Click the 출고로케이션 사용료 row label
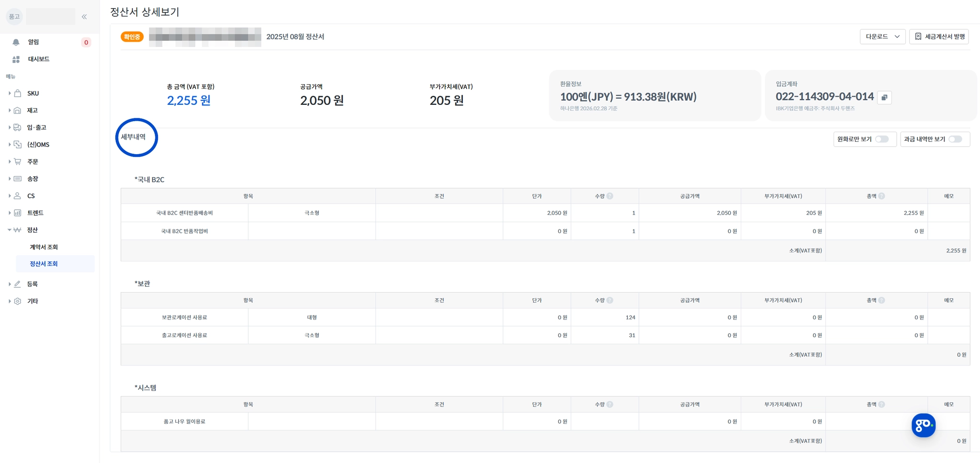 coord(185,335)
